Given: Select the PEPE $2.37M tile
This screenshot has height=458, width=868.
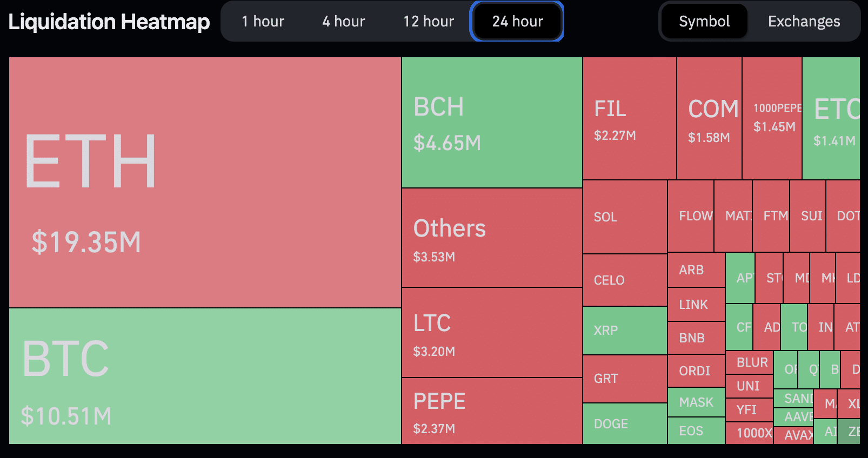Looking at the screenshot, I should coord(492,411).
